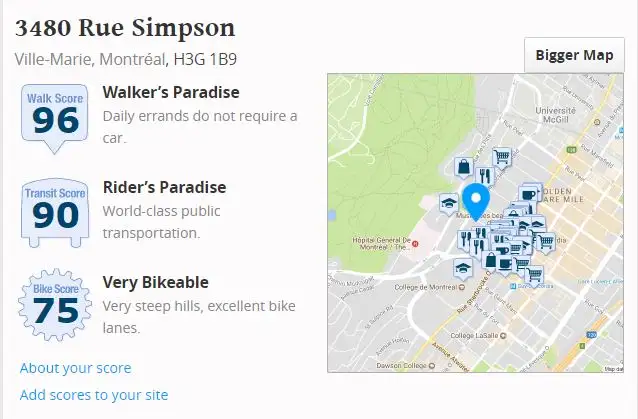This screenshot has width=638, height=419.
Task: Click the Very Bikeable heading
Action: pos(155,283)
